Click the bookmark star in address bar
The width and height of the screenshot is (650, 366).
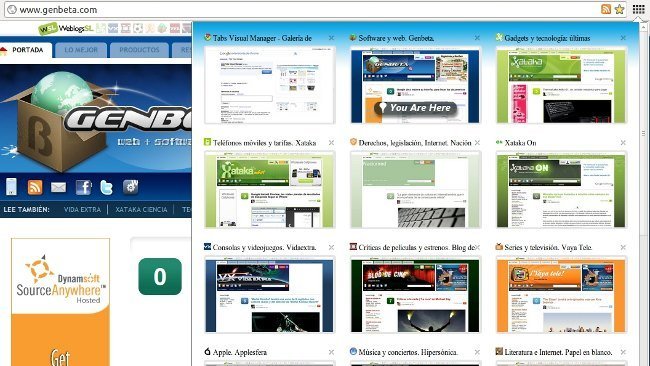(619, 9)
